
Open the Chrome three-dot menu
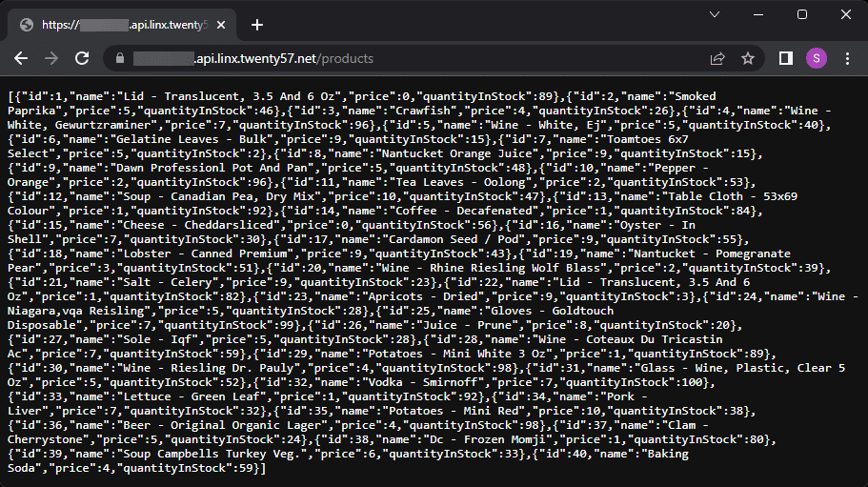click(848, 58)
